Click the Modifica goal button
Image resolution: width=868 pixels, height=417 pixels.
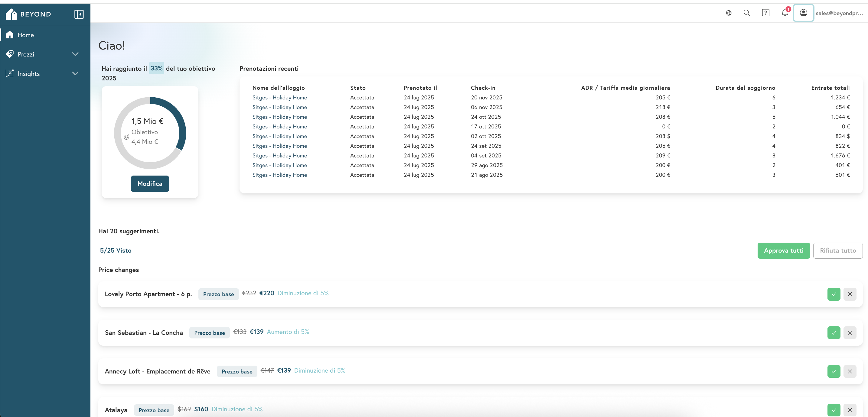tap(150, 183)
